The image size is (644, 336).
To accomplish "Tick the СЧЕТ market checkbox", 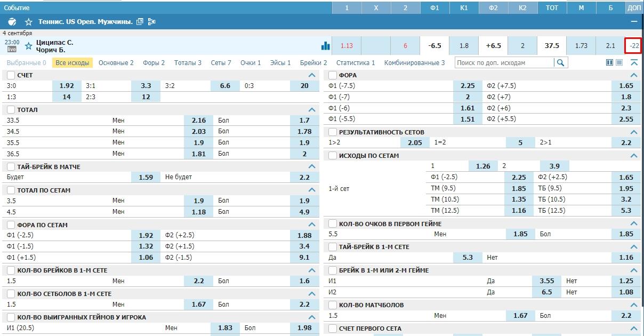I will 11,75.
